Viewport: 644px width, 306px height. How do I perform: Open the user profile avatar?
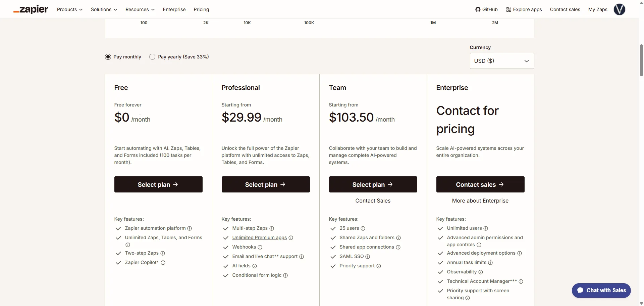point(620,9)
